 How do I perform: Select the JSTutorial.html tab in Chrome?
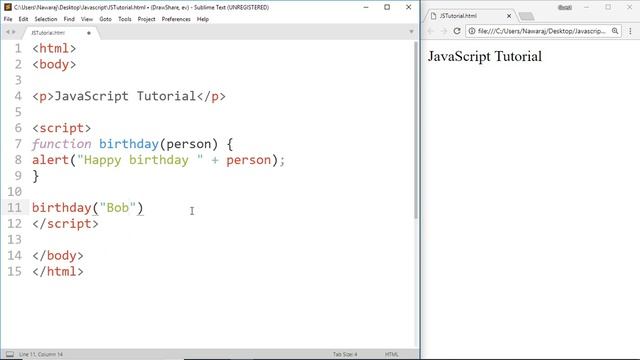click(x=469, y=16)
